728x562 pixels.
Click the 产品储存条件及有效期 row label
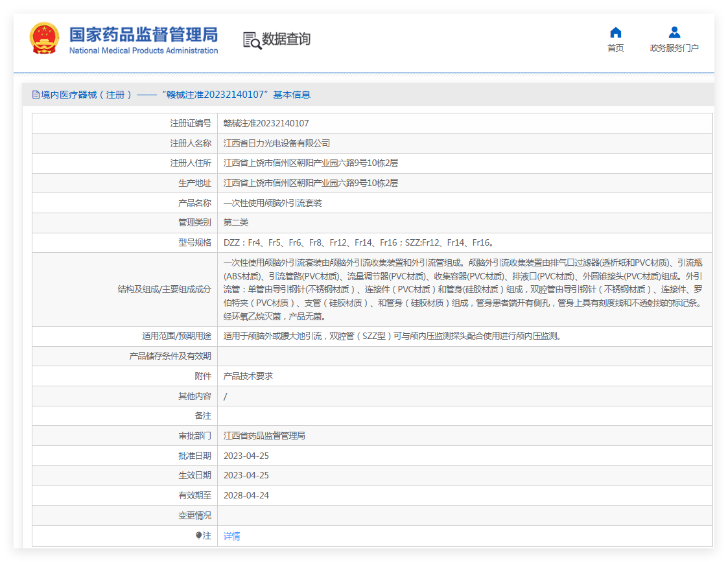pos(170,356)
